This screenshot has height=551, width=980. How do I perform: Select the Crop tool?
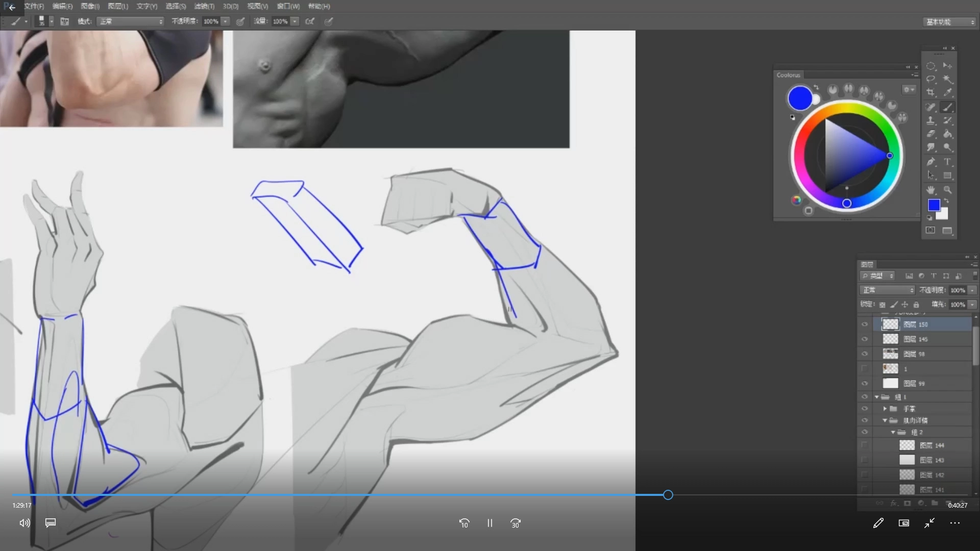click(x=930, y=93)
